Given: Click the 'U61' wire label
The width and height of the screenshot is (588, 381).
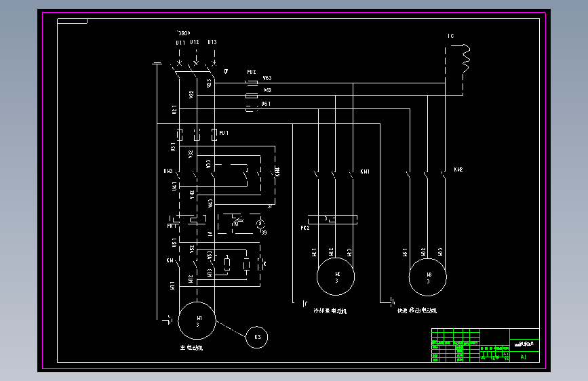Looking at the screenshot, I should pyautogui.click(x=266, y=104).
